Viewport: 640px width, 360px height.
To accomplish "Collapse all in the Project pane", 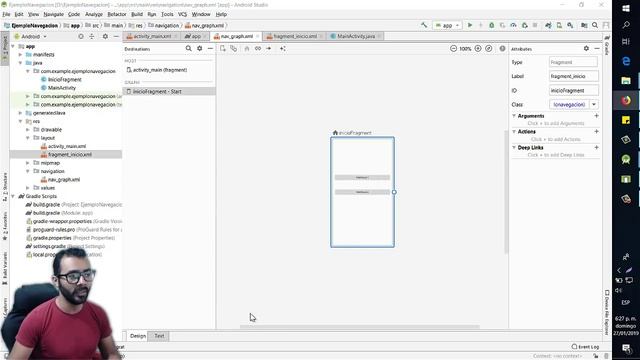I will (92, 36).
